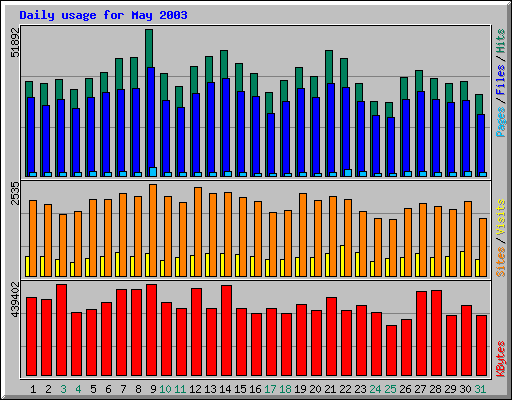The height and width of the screenshot is (400, 512).
Task: Click the blue files bar for day 14
Action: click(226, 125)
